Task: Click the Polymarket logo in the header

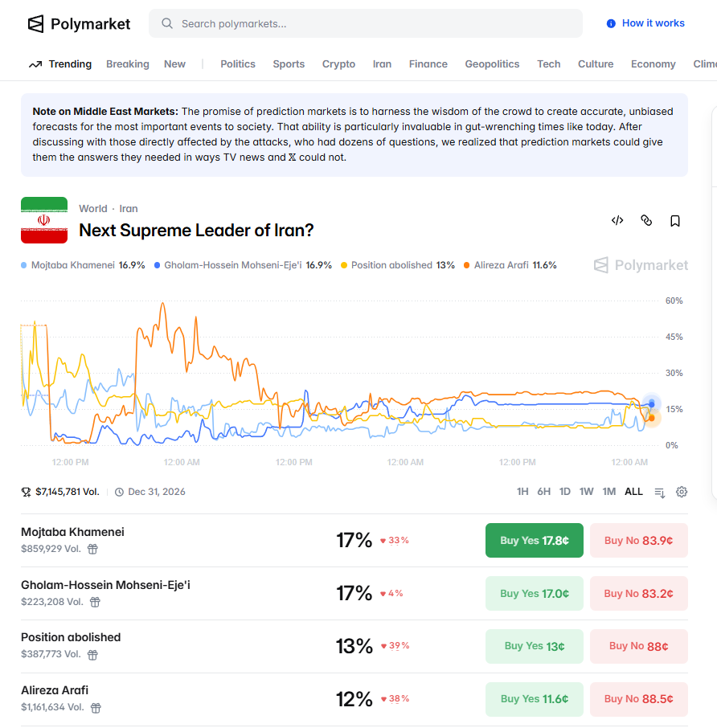Action: click(79, 24)
